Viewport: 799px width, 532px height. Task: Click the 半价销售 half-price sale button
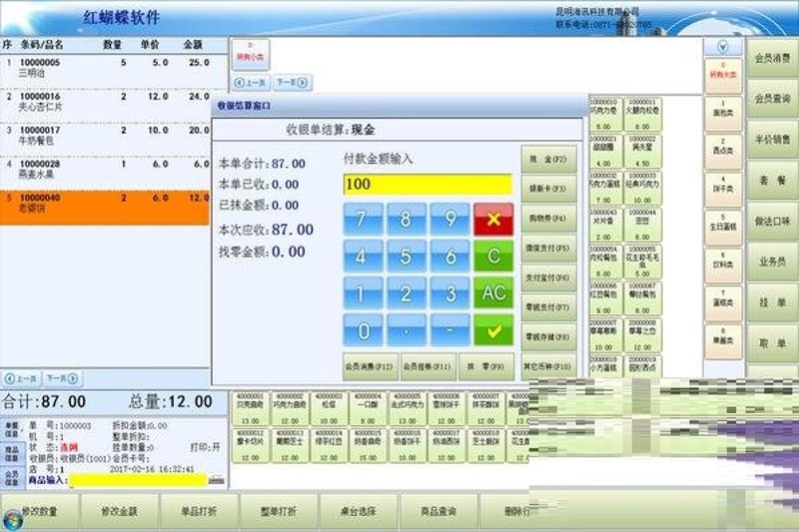pos(772,140)
